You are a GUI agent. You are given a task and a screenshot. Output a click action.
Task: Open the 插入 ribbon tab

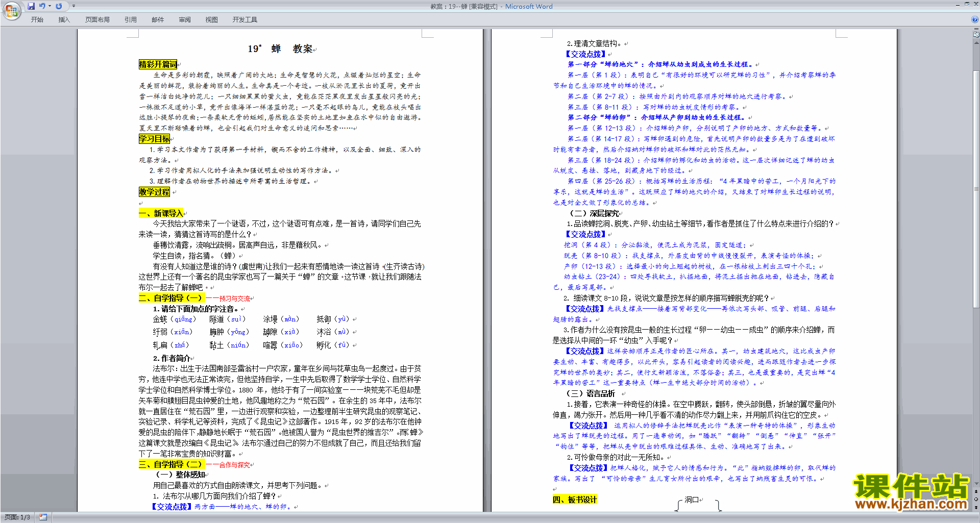(x=64, y=20)
